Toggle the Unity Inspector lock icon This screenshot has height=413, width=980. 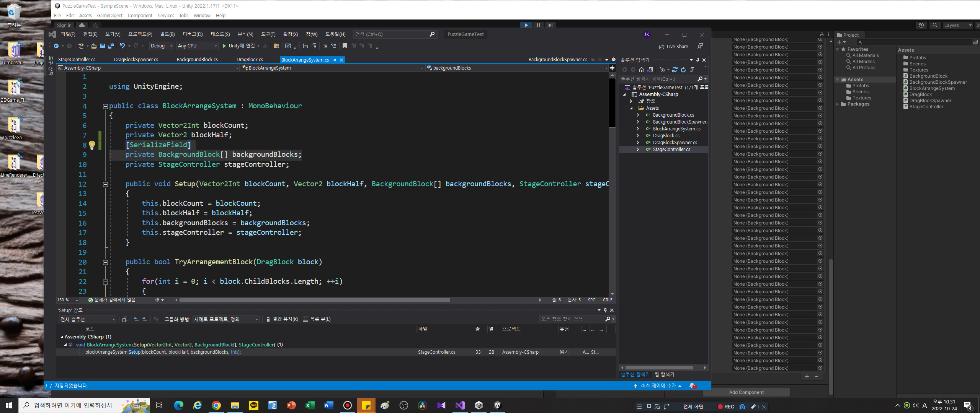pos(822,35)
